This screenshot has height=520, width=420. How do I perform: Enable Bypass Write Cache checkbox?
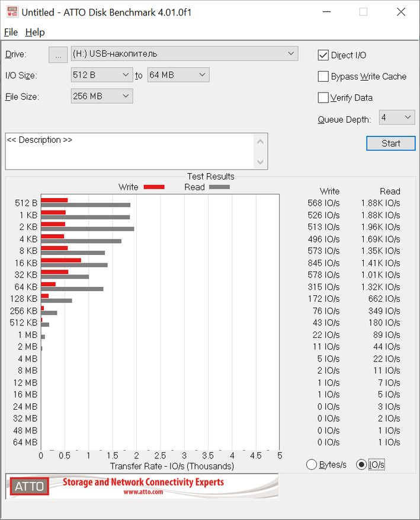pyautogui.click(x=323, y=76)
